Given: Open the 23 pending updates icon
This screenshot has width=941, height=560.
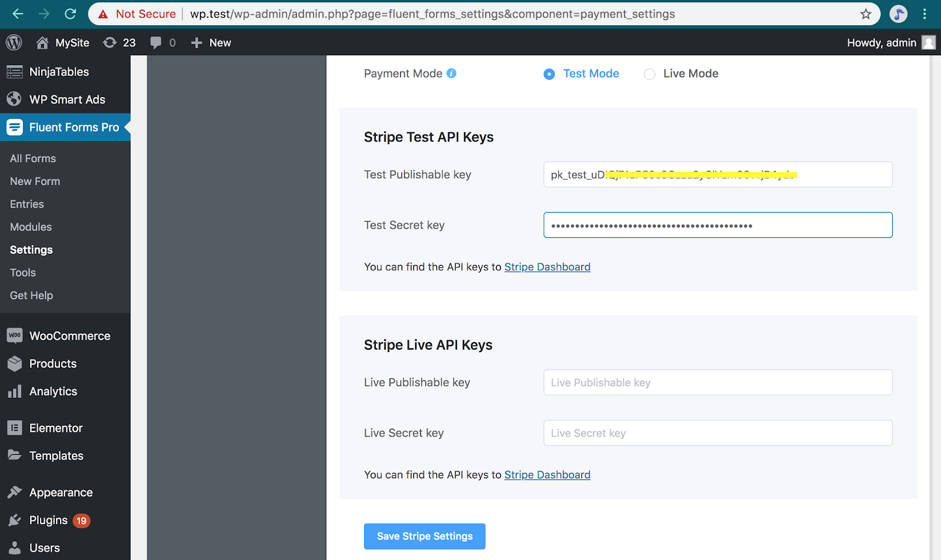Looking at the screenshot, I should pos(109,42).
